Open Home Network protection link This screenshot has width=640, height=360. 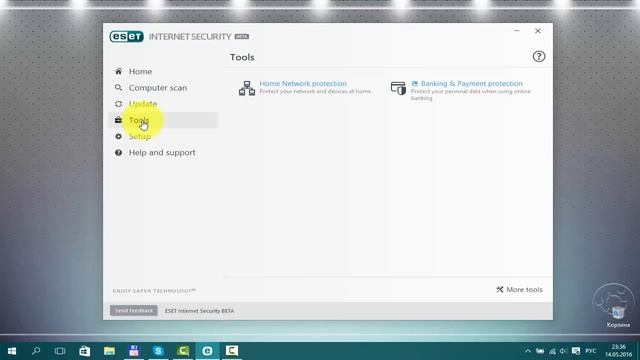point(303,83)
